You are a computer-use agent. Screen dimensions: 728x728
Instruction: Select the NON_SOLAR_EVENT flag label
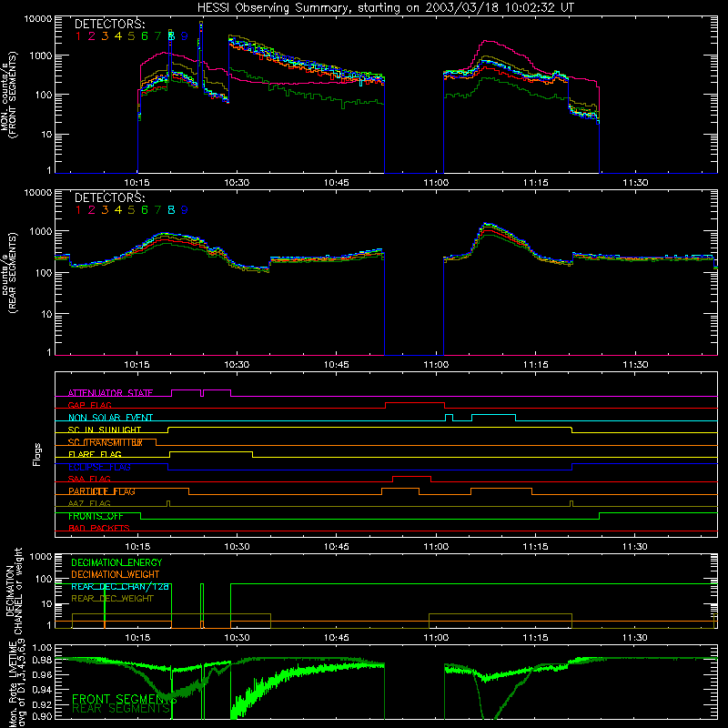click(x=110, y=418)
